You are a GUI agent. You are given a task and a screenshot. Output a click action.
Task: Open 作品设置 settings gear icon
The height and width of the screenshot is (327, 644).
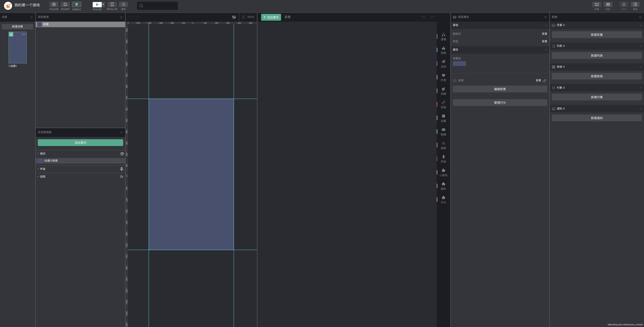[54, 5]
